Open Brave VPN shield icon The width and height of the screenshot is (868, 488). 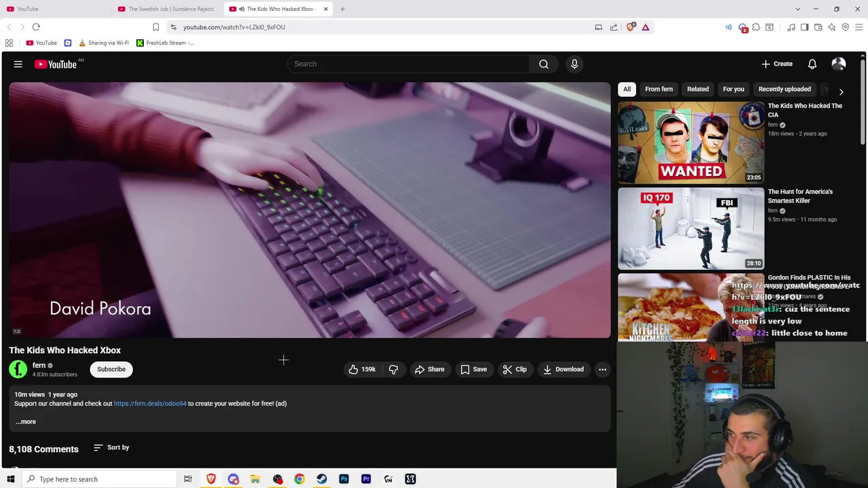[x=846, y=27]
